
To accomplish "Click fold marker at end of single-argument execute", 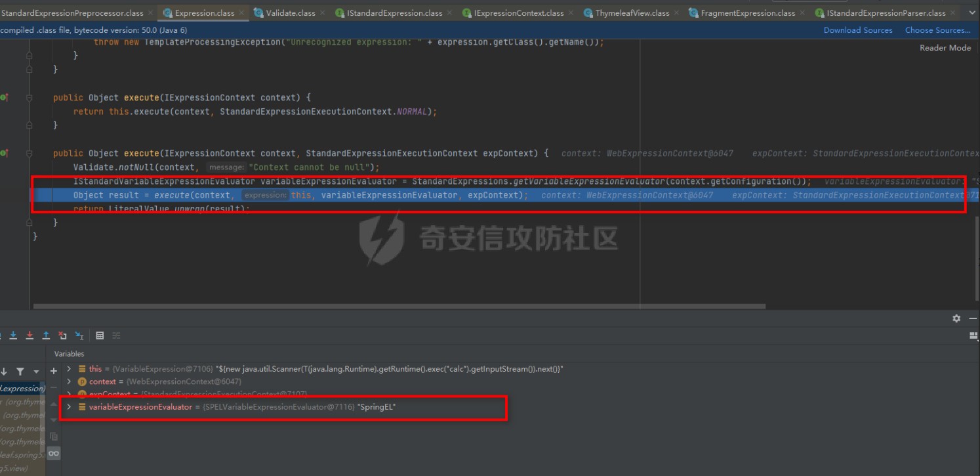I will pyautogui.click(x=30, y=125).
